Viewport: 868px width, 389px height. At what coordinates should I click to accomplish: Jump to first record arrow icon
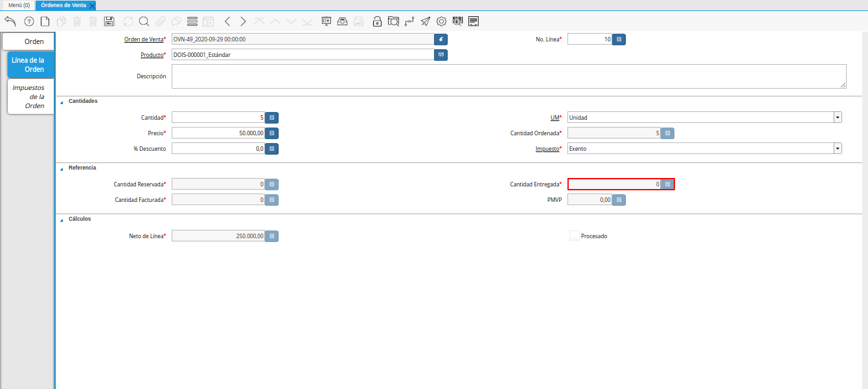click(259, 21)
